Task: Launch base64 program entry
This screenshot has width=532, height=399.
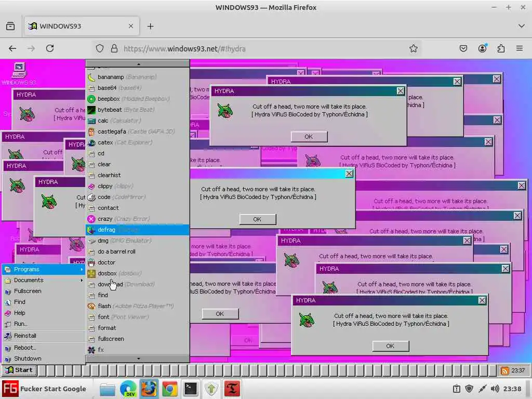Action: click(x=137, y=88)
